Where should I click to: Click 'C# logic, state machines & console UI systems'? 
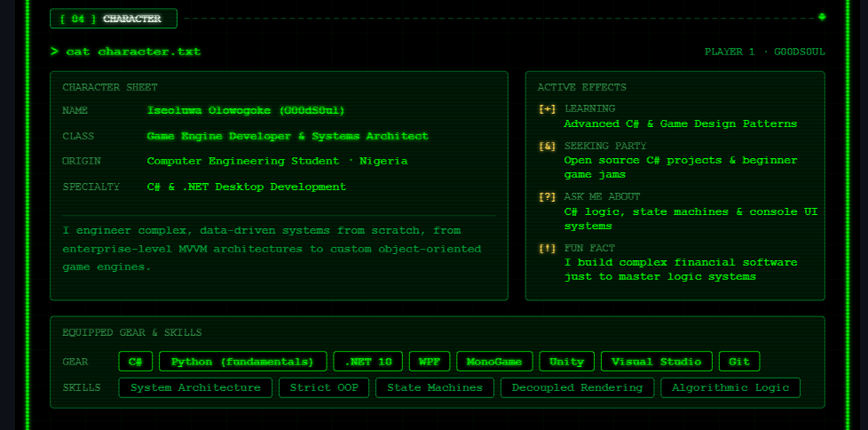pos(690,219)
